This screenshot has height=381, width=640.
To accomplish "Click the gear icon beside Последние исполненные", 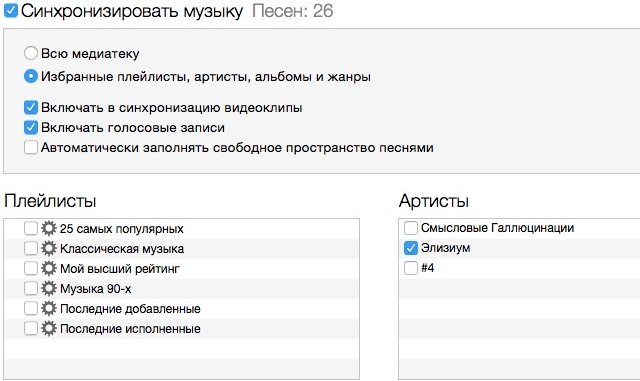I will point(49,328).
